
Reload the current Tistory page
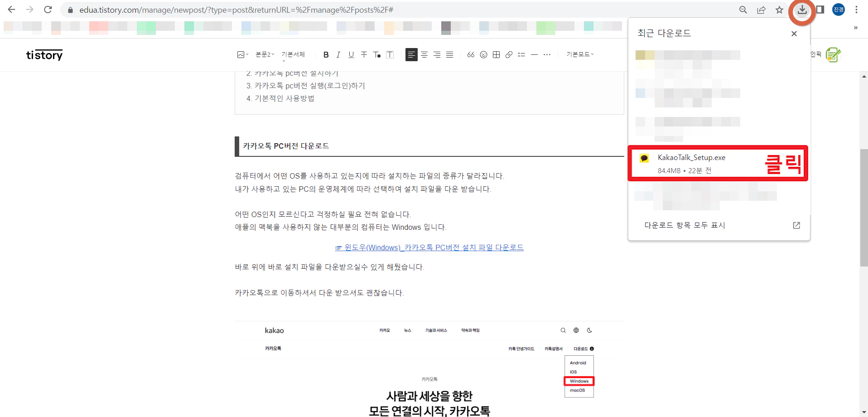pyautogui.click(x=48, y=10)
